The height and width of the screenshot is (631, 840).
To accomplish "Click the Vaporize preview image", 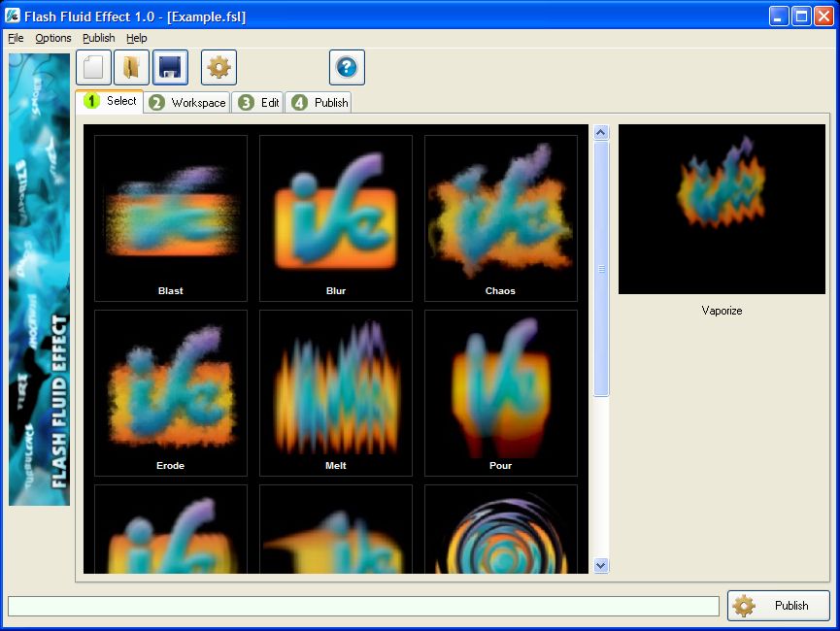I will point(722,209).
